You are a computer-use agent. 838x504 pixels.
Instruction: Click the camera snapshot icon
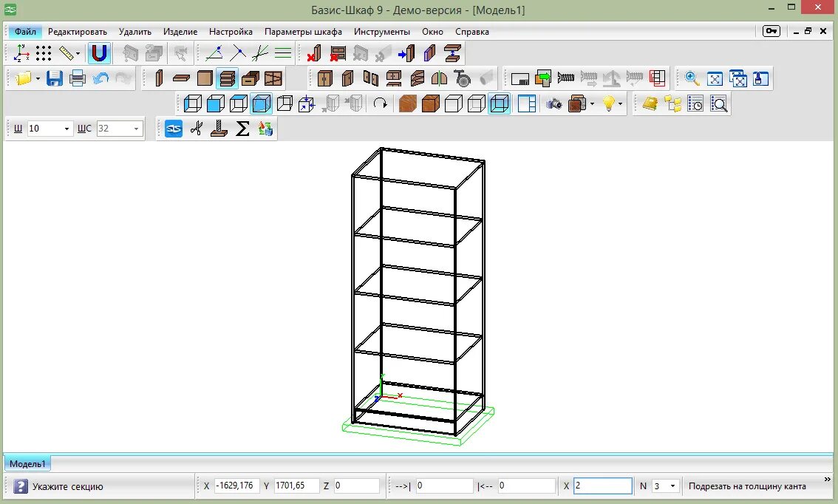pos(554,103)
